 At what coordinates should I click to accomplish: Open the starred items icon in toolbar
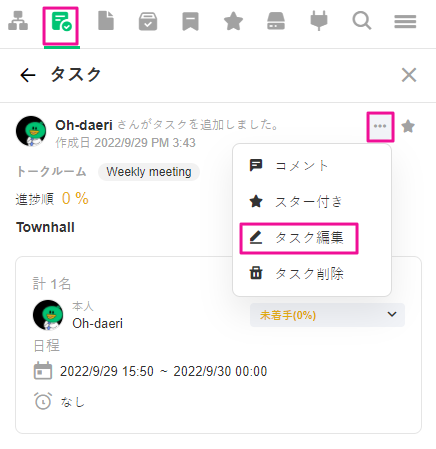pyautogui.click(x=233, y=21)
